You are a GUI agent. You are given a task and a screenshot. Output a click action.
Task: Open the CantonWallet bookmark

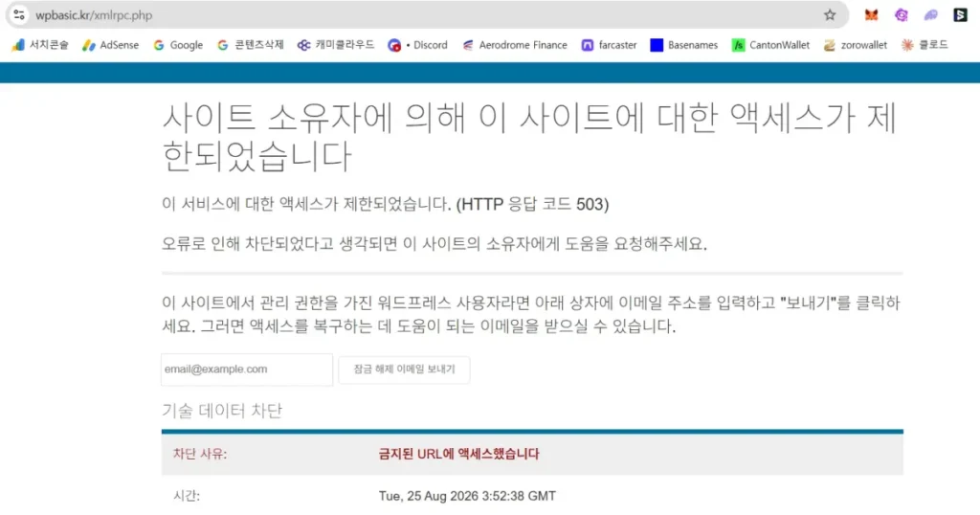coord(771,45)
